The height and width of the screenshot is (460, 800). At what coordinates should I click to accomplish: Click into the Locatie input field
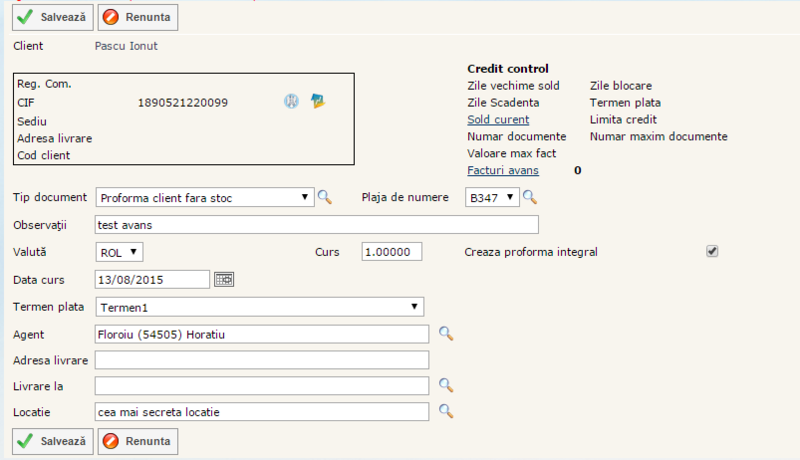coord(262,412)
